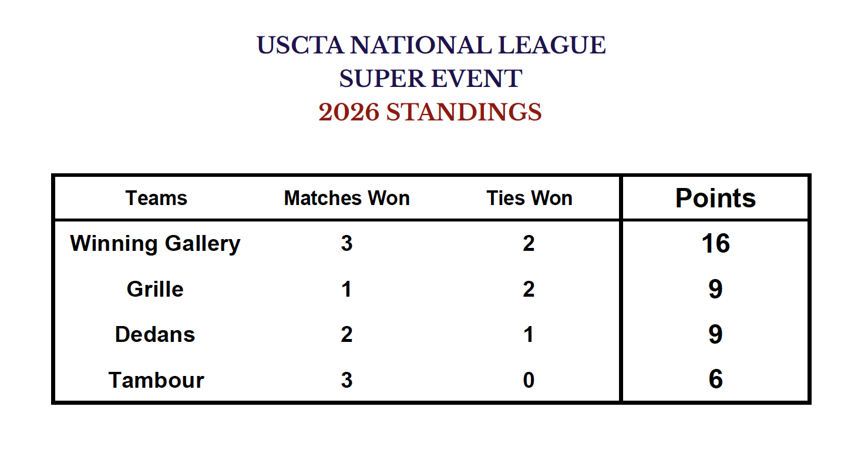The height and width of the screenshot is (450, 868).
Task: Select the Matches Won column header
Action: pyautogui.click(x=346, y=199)
